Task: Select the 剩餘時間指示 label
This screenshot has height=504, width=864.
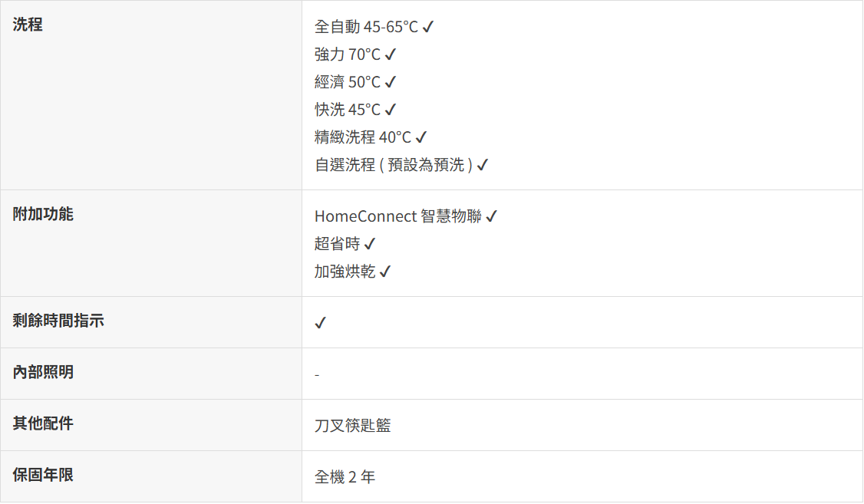Action: tap(58, 321)
